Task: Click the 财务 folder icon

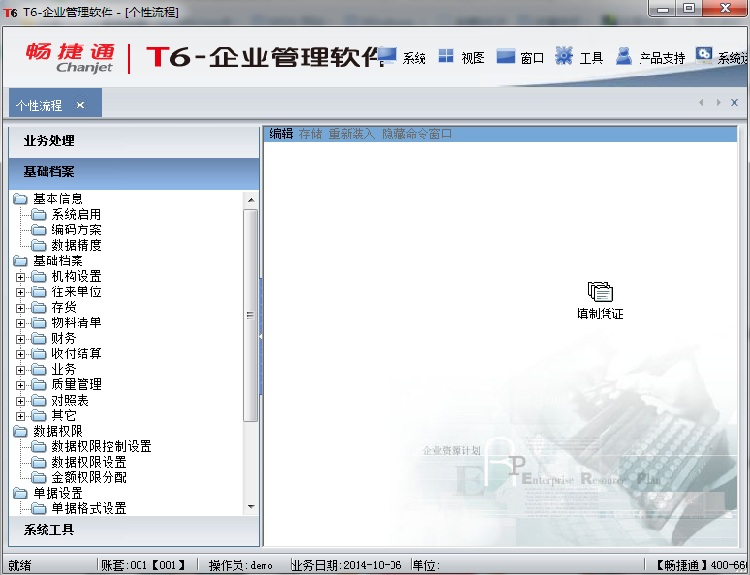Action: pyautogui.click(x=39, y=339)
